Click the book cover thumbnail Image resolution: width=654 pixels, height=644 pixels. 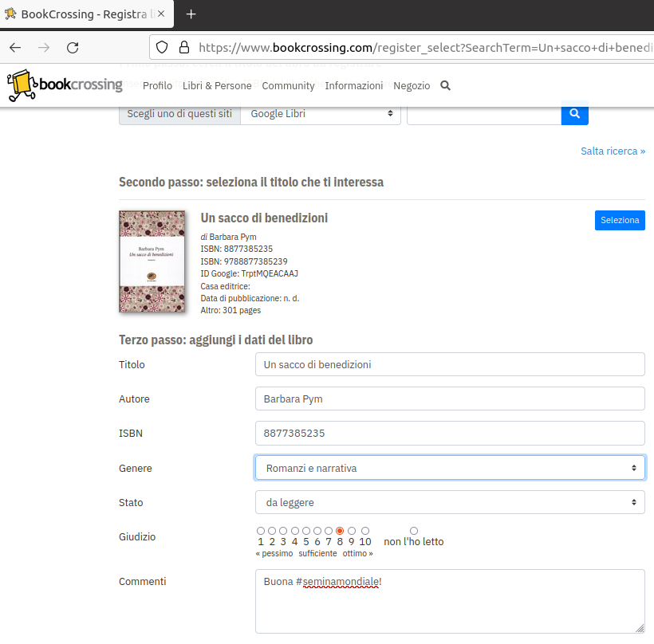coord(152,261)
